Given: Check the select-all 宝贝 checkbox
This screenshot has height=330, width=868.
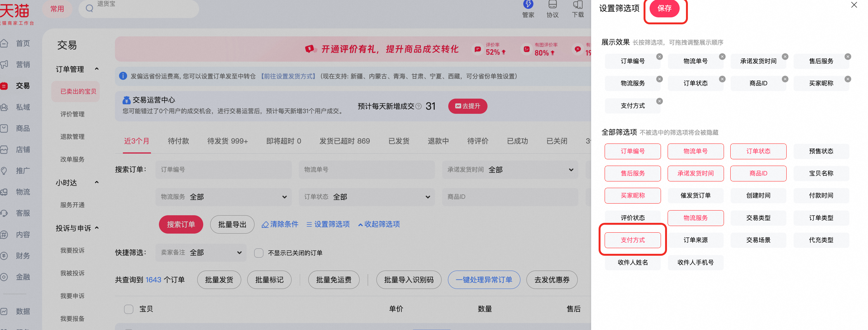Looking at the screenshot, I should 129,309.
